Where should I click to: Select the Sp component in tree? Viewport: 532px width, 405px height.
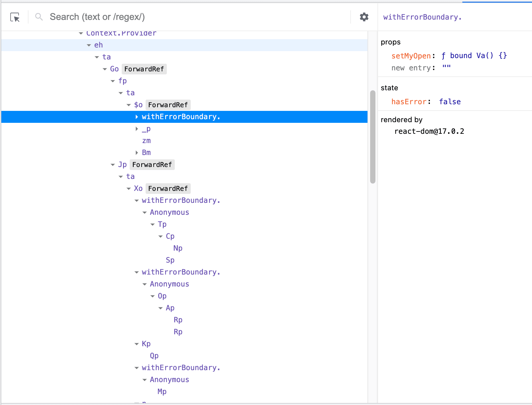click(170, 260)
